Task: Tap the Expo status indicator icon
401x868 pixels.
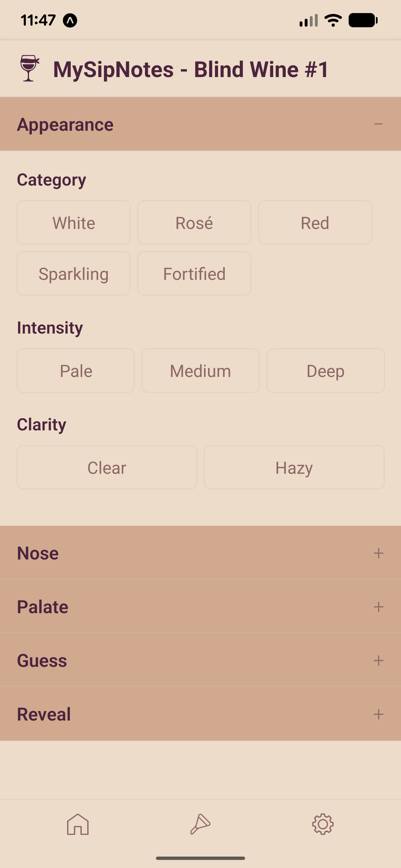Action: coord(70,21)
